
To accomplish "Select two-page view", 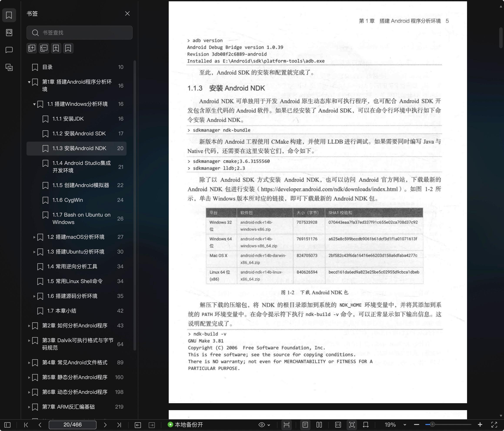I will [319, 425].
